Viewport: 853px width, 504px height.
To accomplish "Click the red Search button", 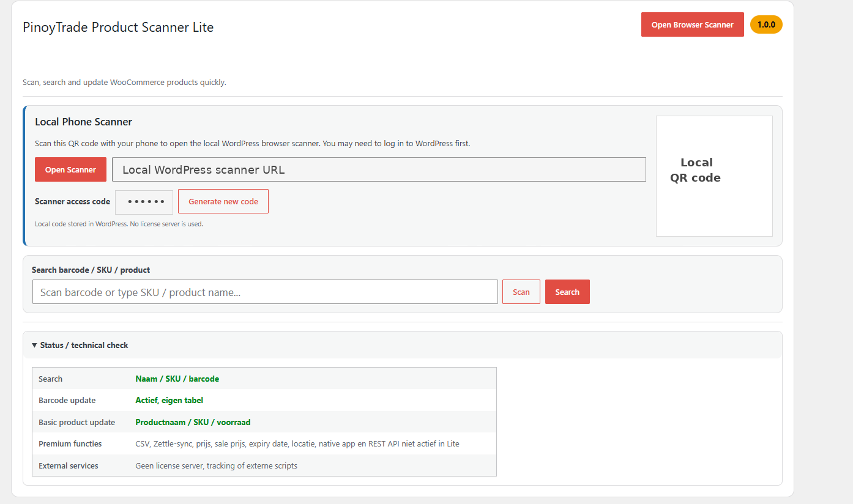I will (567, 292).
